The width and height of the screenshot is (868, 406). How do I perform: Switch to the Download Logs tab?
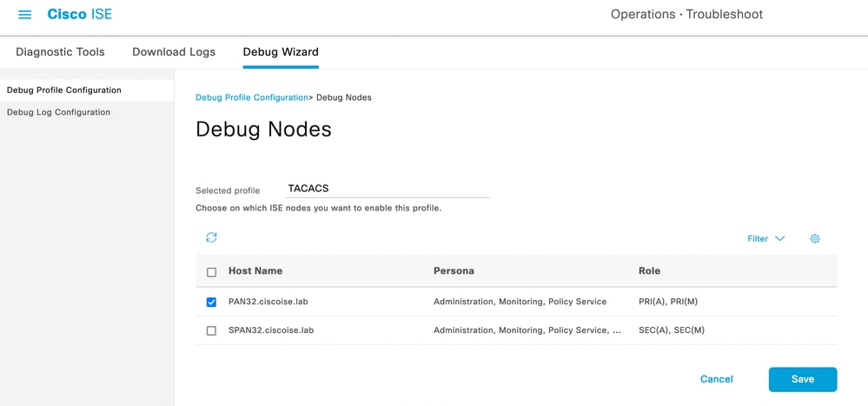point(174,52)
